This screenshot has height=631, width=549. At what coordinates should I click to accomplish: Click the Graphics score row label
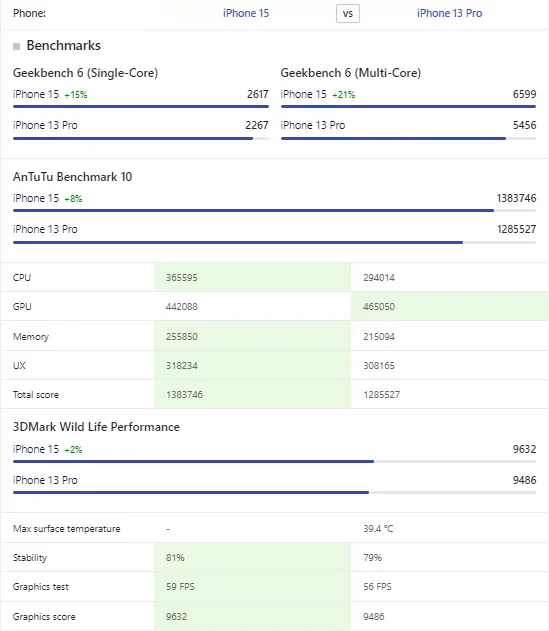coord(44,617)
